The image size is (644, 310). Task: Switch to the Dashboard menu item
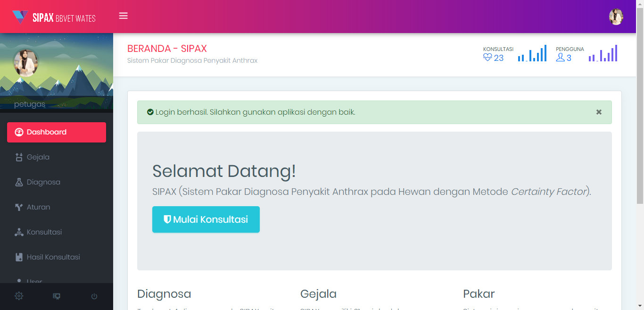pyautogui.click(x=46, y=132)
